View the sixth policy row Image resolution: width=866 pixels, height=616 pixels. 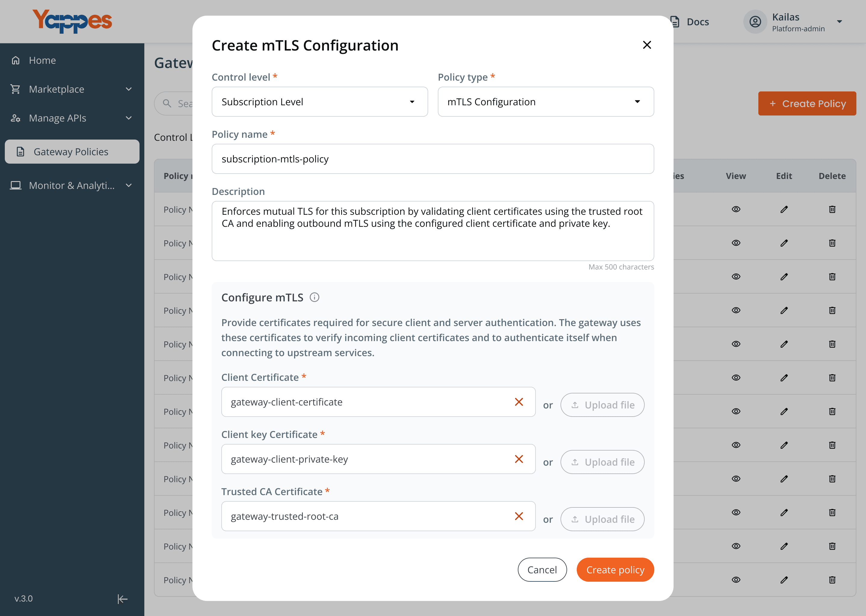tap(736, 377)
